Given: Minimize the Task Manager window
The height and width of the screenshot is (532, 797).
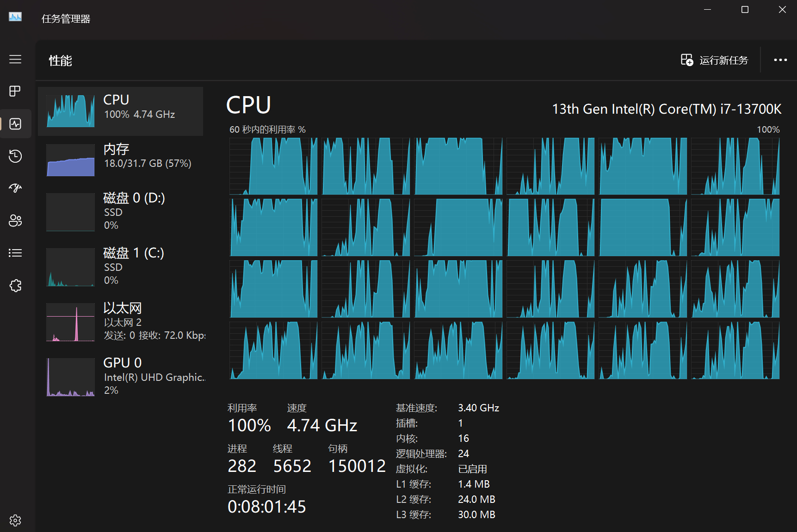Looking at the screenshot, I should tap(707, 10).
